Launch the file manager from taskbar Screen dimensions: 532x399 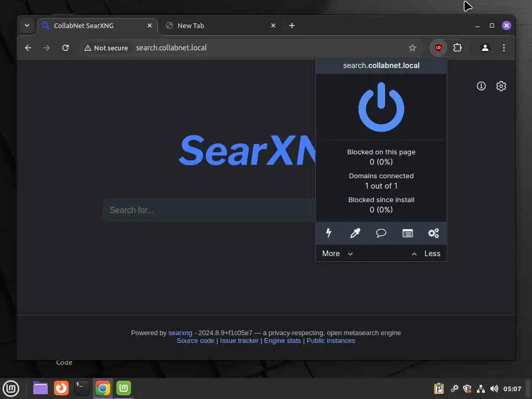point(41,388)
